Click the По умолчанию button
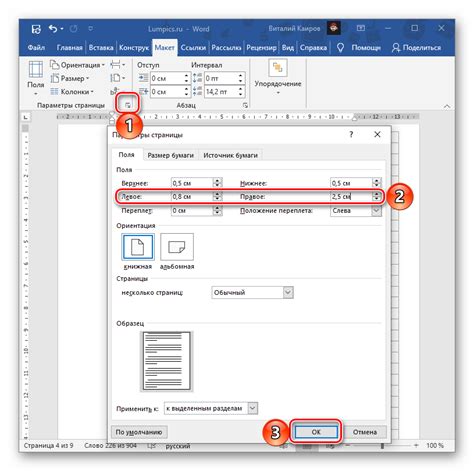The image size is (474, 471). pos(139,432)
